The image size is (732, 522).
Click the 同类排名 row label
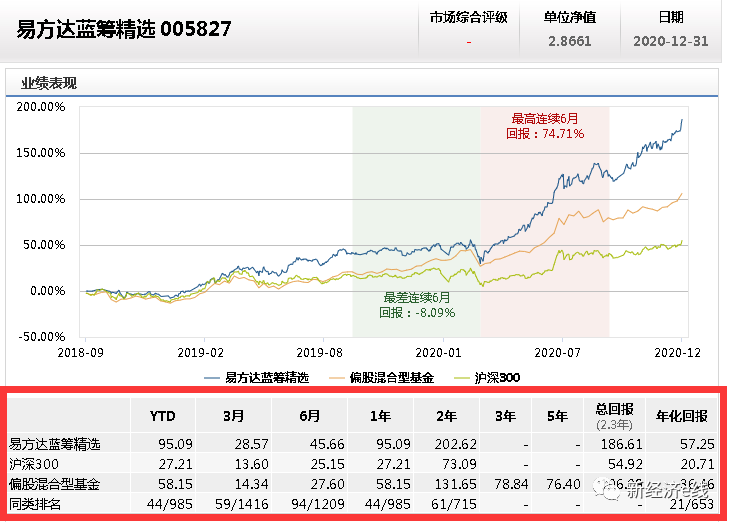(35, 504)
